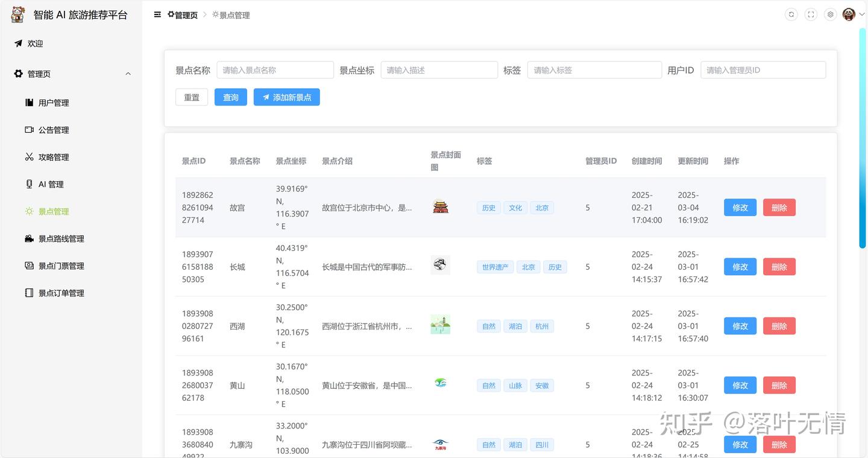The height and width of the screenshot is (458, 868).
Task: Click the 西湖 cover thumbnail
Action: (440, 324)
